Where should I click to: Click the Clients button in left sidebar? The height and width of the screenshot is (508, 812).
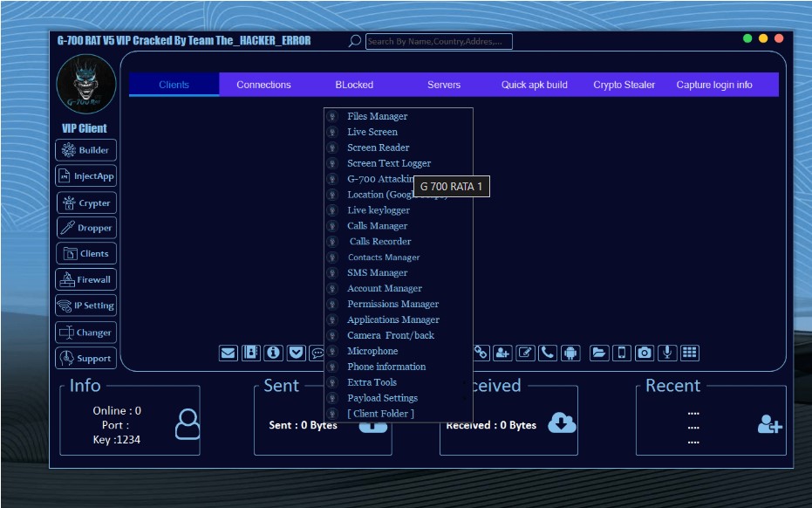coord(86,253)
